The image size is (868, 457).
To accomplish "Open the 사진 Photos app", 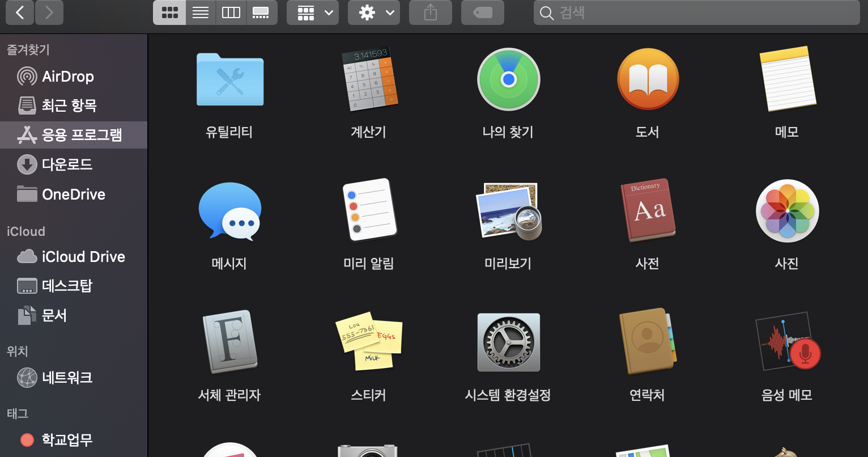I will [x=787, y=211].
